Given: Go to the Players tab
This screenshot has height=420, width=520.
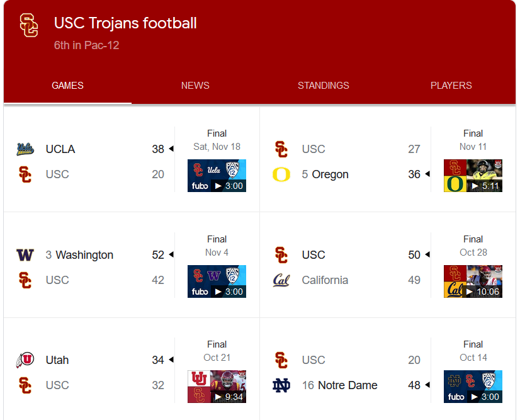Looking at the screenshot, I should 451,86.
